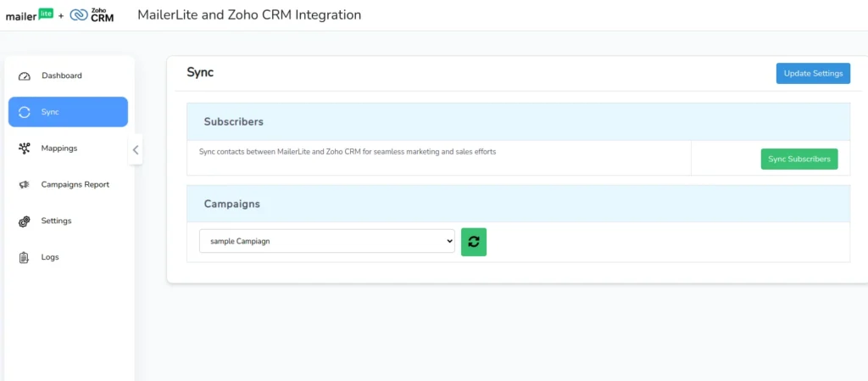Collapse the sidebar using the chevron arrow
This screenshot has width=868, height=381.
point(136,150)
